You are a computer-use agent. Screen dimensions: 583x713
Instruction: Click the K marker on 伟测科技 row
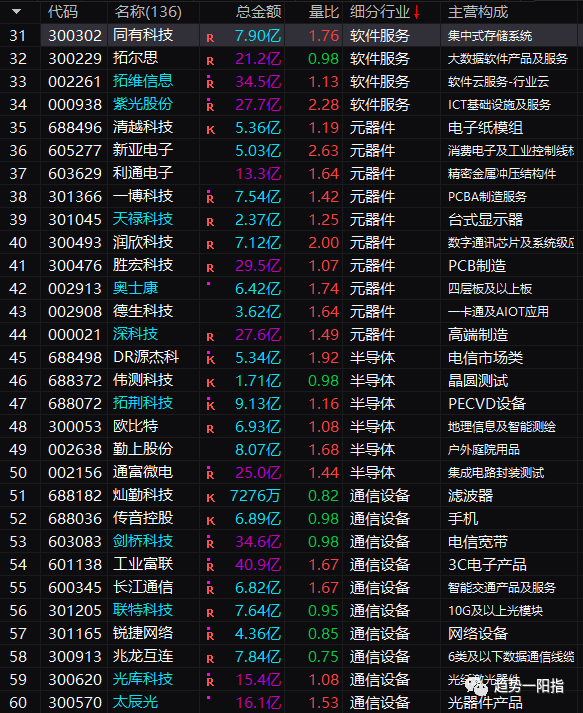[210, 383]
